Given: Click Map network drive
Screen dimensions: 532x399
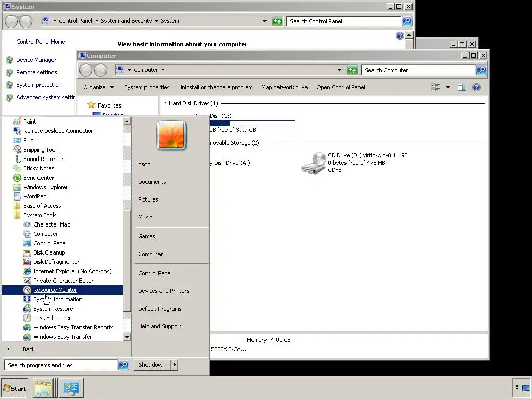Looking at the screenshot, I should 284,87.
